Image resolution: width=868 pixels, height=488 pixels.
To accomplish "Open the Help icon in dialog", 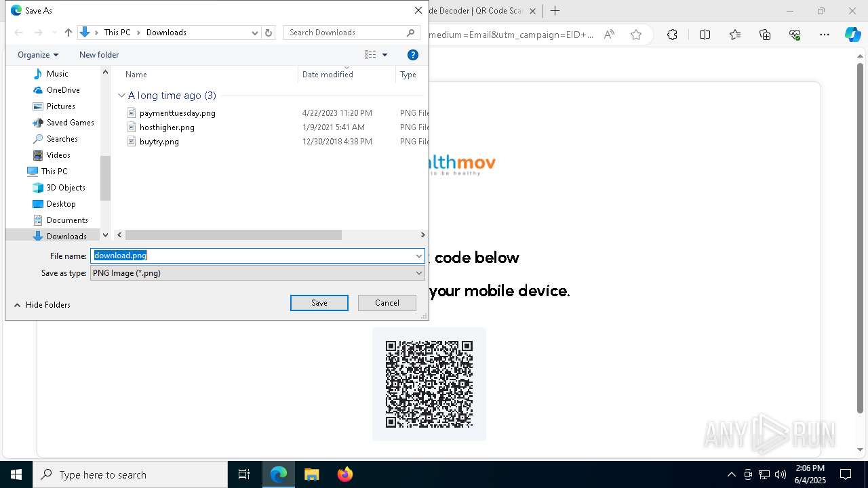I will [413, 55].
